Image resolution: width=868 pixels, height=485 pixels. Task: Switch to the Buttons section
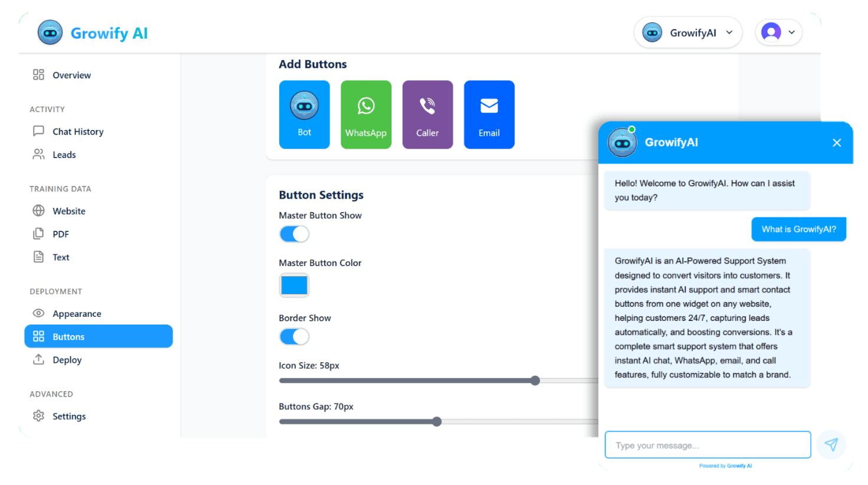click(x=69, y=336)
